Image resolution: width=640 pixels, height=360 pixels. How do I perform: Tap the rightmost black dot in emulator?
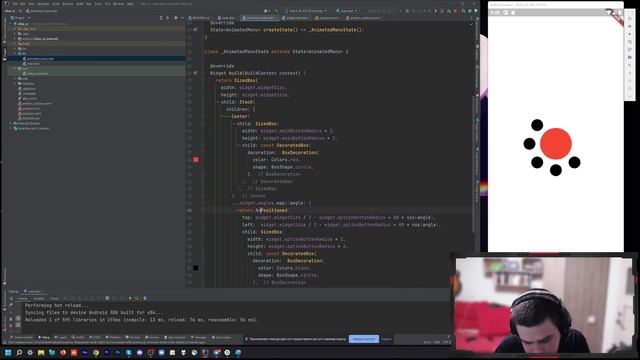pyautogui.click(x=574, y=162)
